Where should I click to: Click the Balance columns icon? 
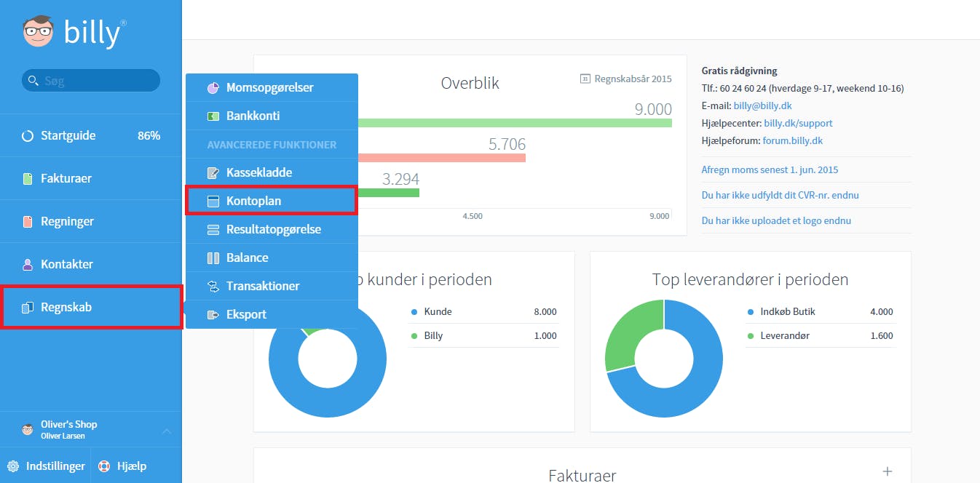213,258
